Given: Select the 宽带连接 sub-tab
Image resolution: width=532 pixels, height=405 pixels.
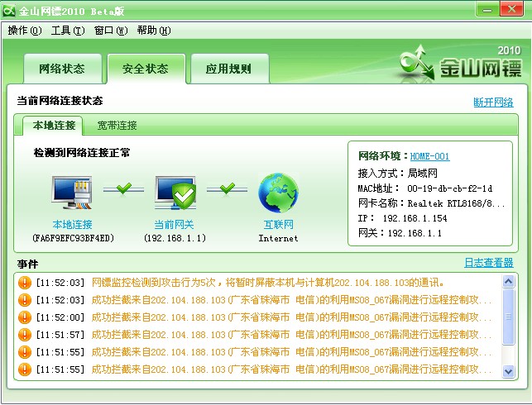Looking at the screenshot, I should click(117, 126).
